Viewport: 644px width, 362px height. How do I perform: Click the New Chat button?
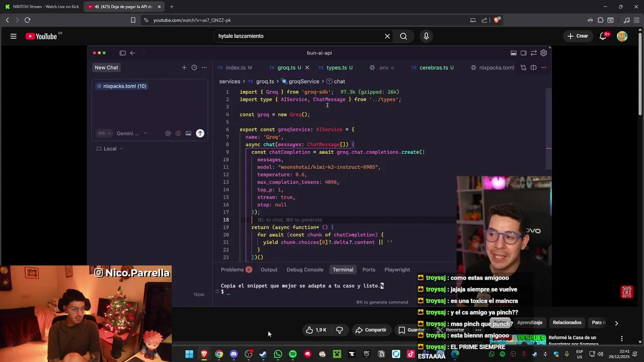106,67
